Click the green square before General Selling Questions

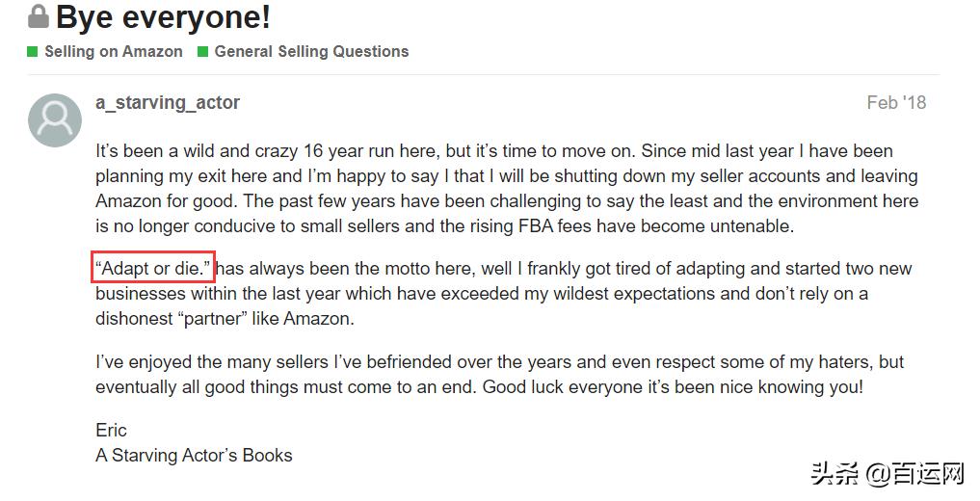(202, 51)
